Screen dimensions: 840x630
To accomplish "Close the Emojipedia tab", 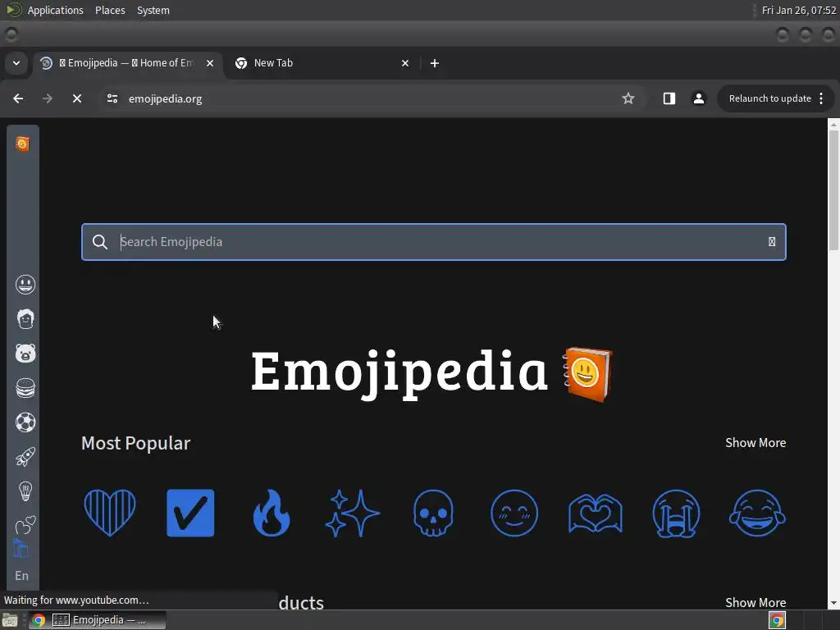I will pyautogui.click(x=210, y=63).
